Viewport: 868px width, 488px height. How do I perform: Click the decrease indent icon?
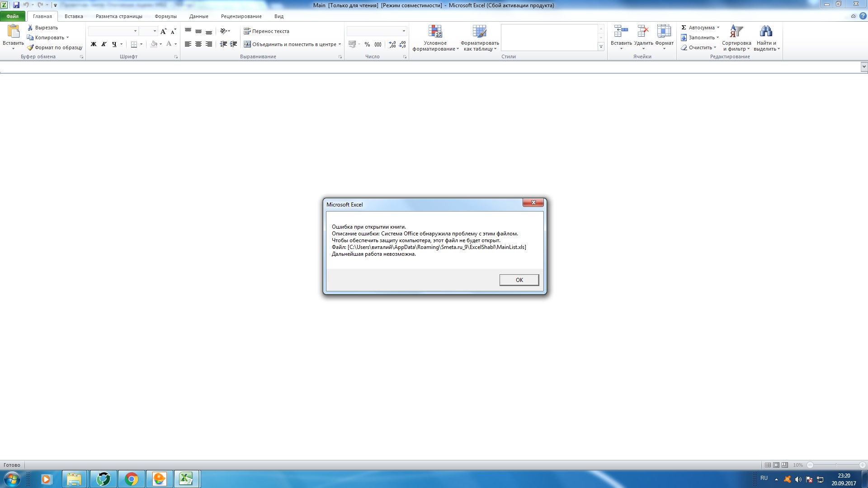(223, 44)
